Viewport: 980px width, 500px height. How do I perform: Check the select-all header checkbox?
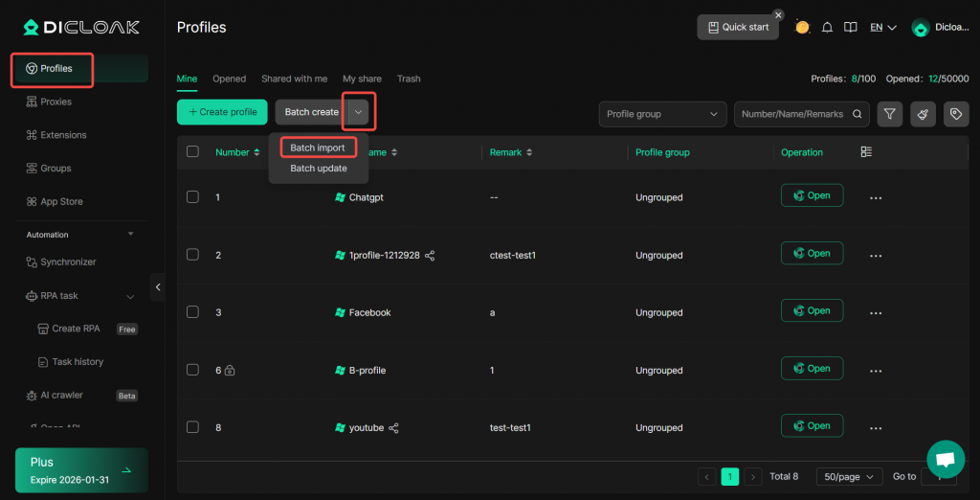click(x=192, y=152)
